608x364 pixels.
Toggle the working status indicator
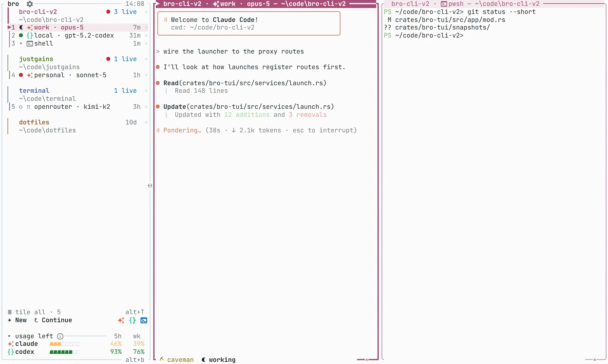point(218,360)
